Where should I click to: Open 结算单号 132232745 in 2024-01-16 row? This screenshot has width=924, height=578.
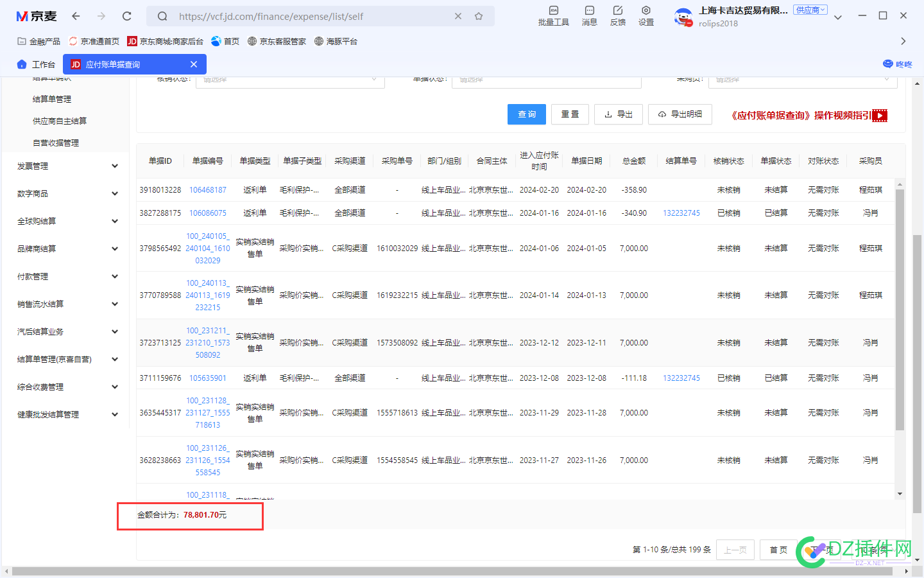(681, 213)
